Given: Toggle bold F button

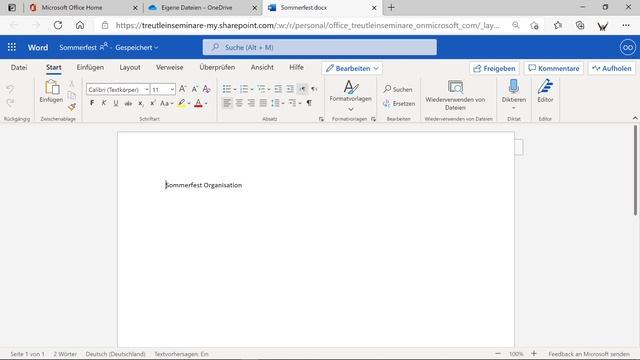Looking at the screenshot, I should (92, 103).
